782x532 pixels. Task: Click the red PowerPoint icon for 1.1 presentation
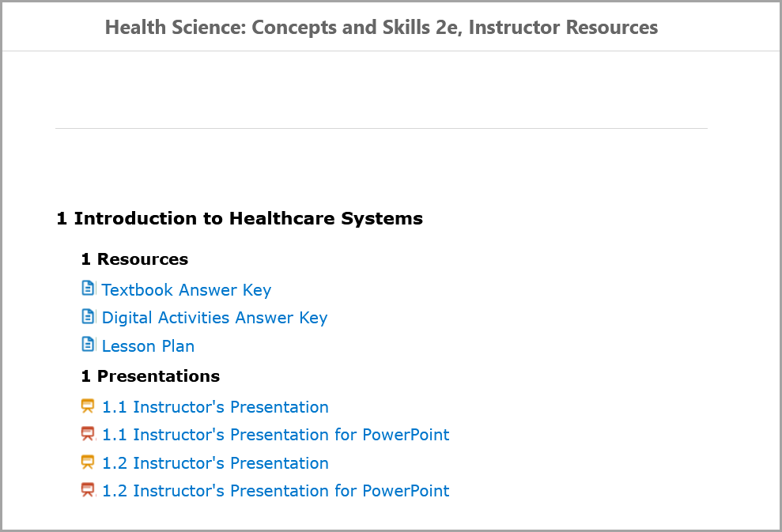[x=88, y=434]
